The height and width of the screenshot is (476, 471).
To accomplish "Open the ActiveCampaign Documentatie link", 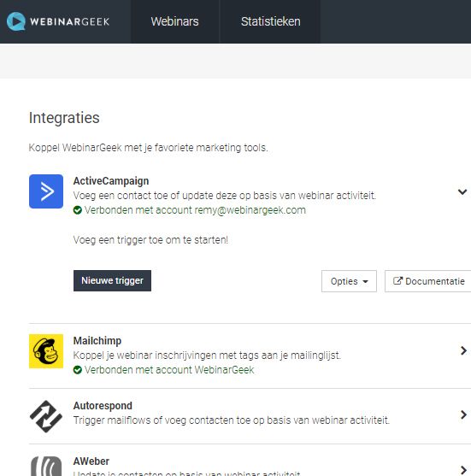I will tap(428, 281).
